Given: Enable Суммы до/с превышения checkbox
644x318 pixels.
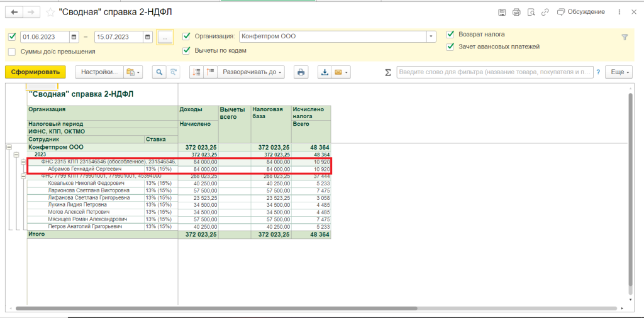Looking at the screenshot, I should (x=12, y=52).
